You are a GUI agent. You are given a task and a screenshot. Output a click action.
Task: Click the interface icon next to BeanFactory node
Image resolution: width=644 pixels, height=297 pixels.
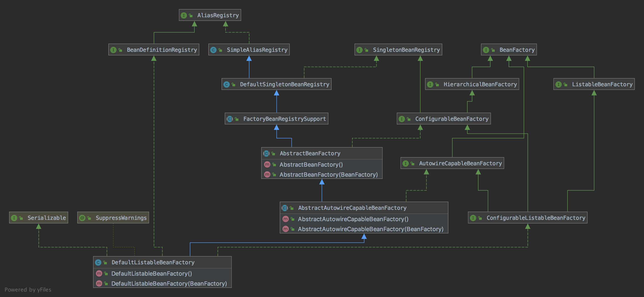point(486,50)
